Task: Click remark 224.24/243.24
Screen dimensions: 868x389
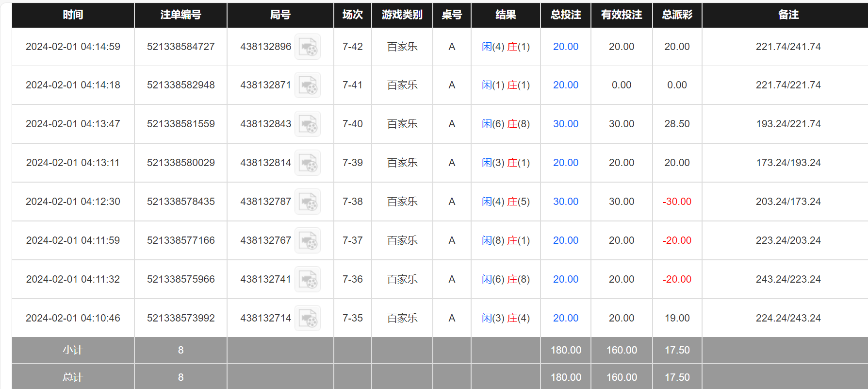Action: (788, 318)
